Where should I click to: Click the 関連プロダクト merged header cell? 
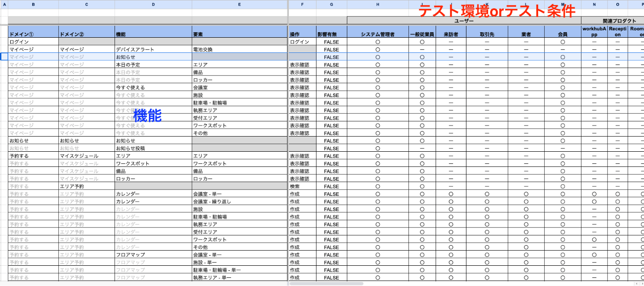tap(613, 21)
